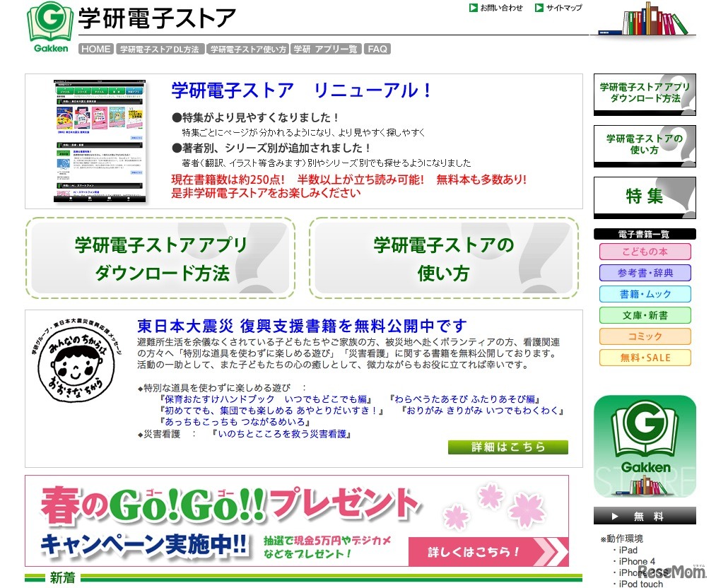This screenshot has width=716, height=588.
Task: Click the green arrow beside サイトマップ
Action: (539, 8)
